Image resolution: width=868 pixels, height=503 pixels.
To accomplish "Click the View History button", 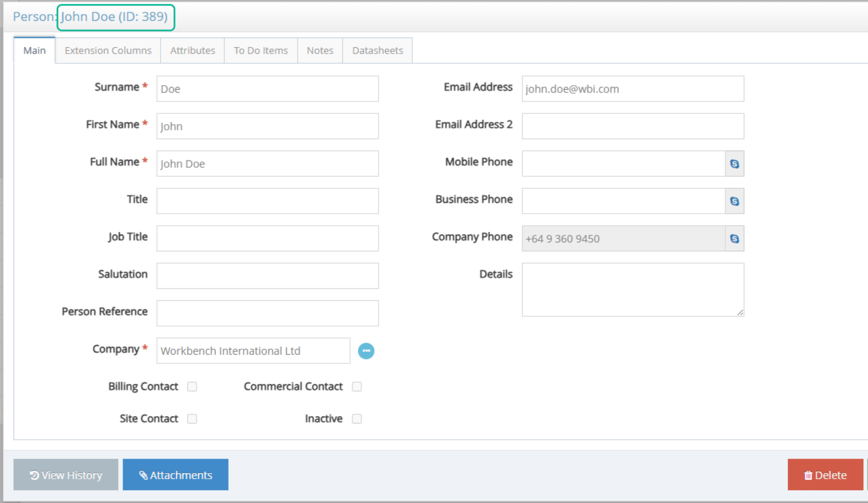I will click(66, 475).
